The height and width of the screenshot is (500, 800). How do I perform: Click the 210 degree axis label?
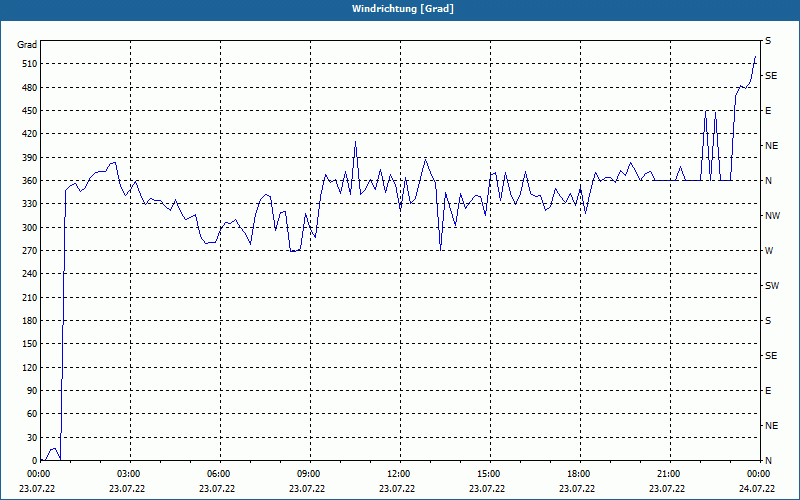pos(29,297)
